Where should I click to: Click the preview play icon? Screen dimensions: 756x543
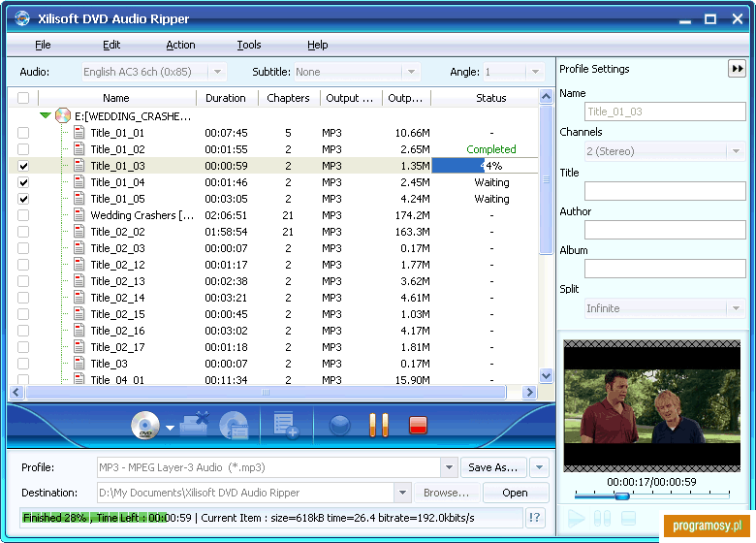pyautogui.click(x=576, y=519)
